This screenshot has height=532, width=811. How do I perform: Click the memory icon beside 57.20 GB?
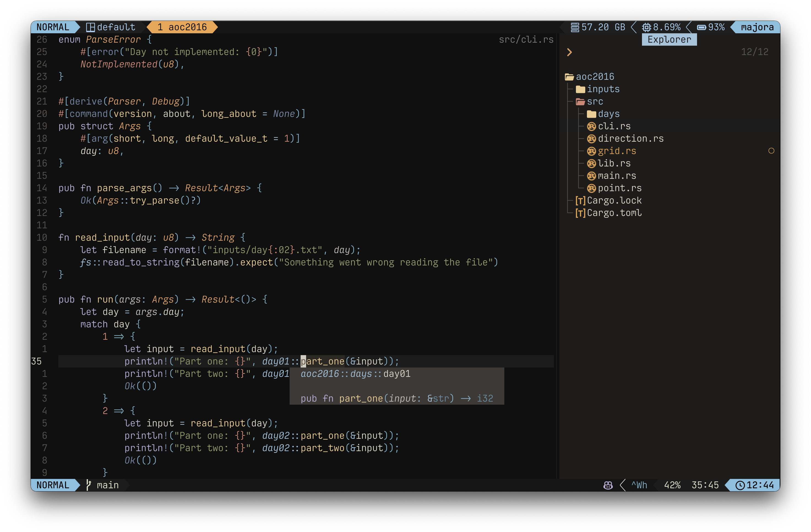click(575, 27)
